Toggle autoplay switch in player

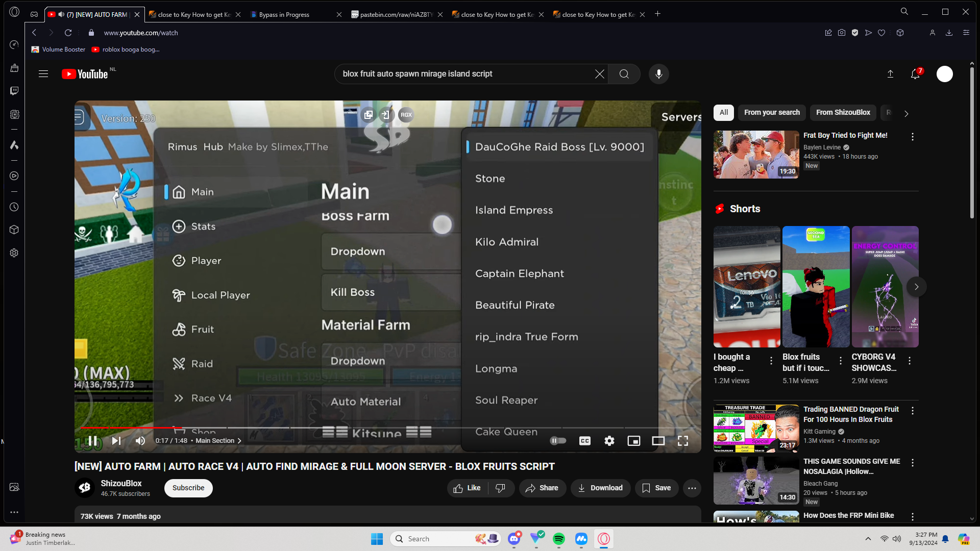pos(558,441)
